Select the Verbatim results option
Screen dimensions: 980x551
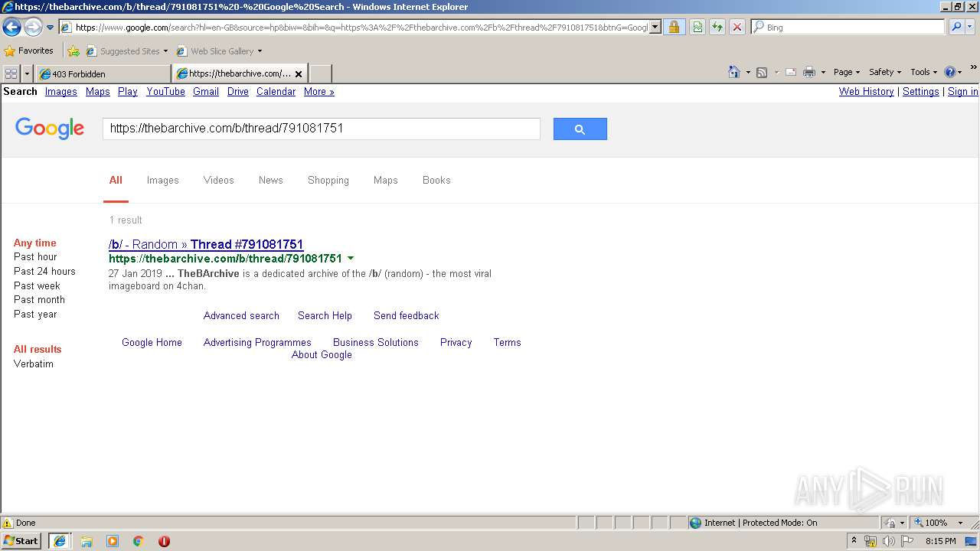click(34, 364)
